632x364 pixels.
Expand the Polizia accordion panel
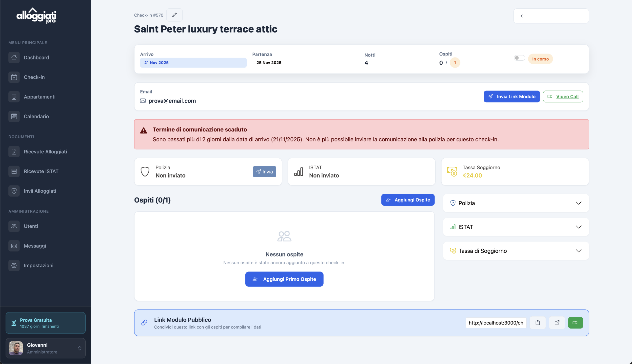click(516, 203)
